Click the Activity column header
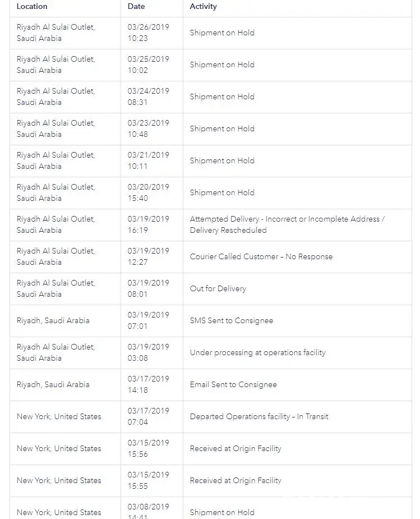Screen dimensions: 420x519 coord(203,7)
